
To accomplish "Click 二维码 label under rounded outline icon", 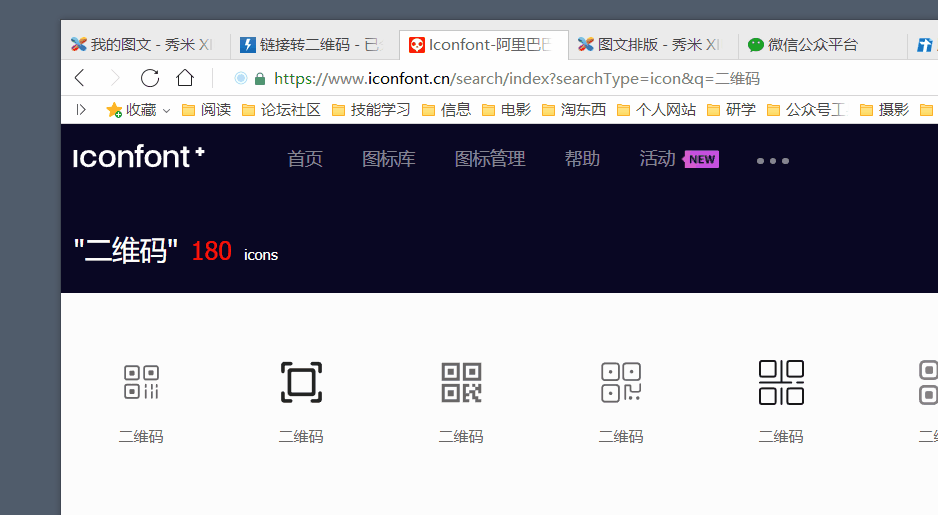I will 621,437.
